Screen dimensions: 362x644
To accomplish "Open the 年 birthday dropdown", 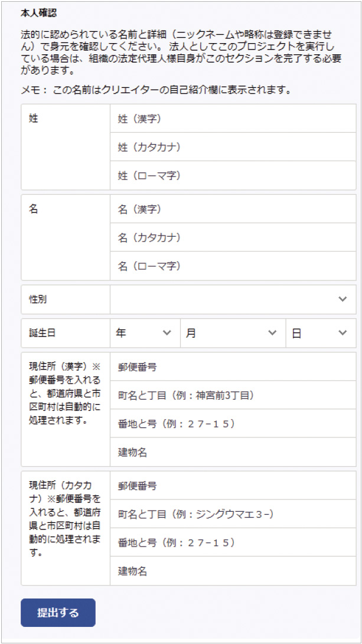I will pos(145,333).
